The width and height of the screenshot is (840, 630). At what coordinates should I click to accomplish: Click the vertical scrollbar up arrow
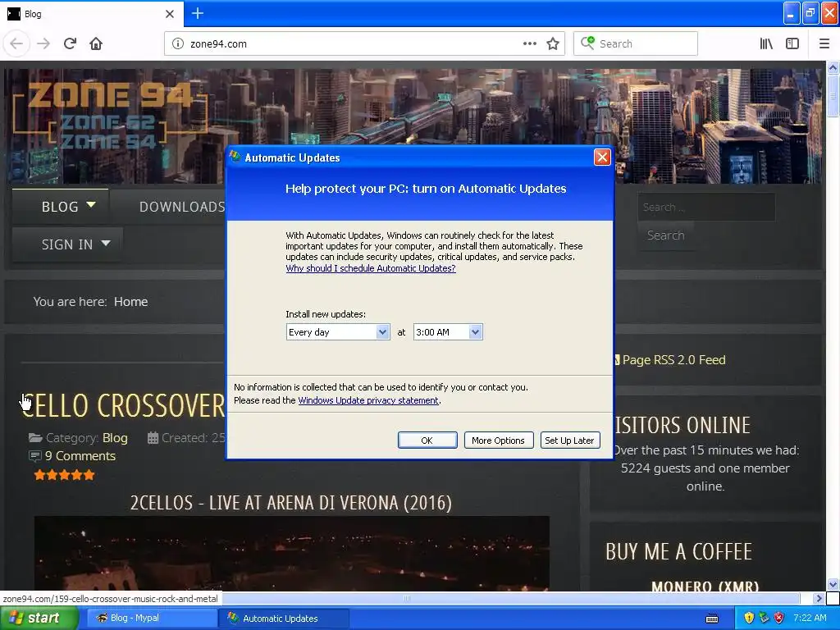[x=833, y=67]
